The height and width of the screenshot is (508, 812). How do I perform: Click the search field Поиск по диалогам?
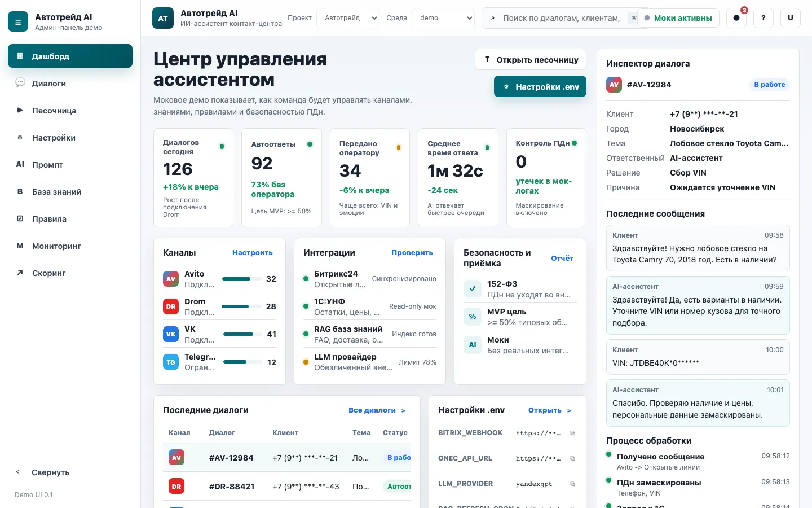pos(561,18)
